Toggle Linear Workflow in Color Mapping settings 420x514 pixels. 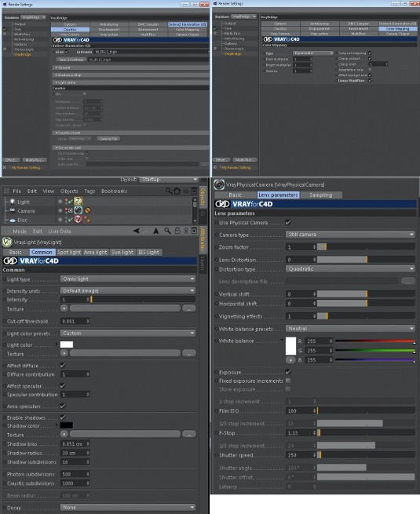tap(370, 80)
